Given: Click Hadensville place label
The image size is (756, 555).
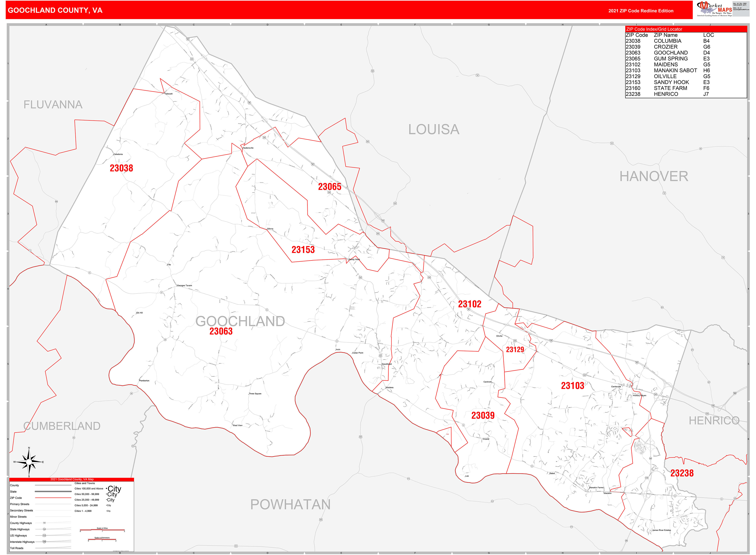Looking at the screenshot, I should 248,148.
